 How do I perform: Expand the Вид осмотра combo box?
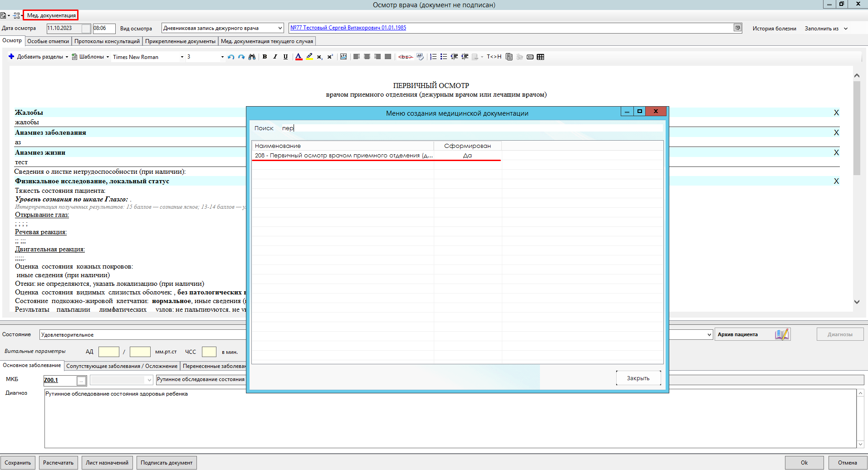coord(280,28)
